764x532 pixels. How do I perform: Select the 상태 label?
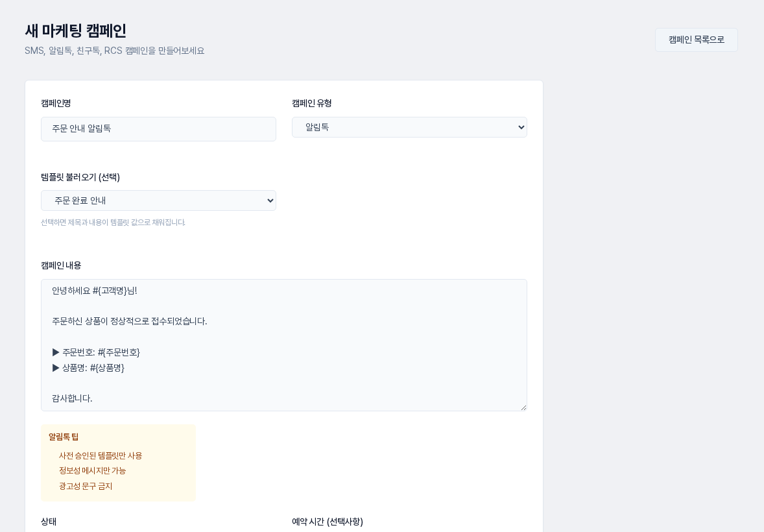[49, 521]
